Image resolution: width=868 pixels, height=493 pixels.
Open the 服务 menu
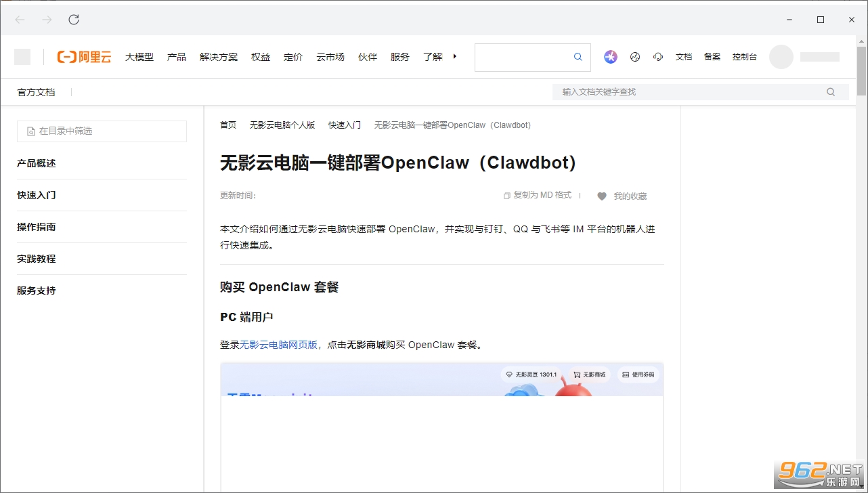tap(400, 57)
